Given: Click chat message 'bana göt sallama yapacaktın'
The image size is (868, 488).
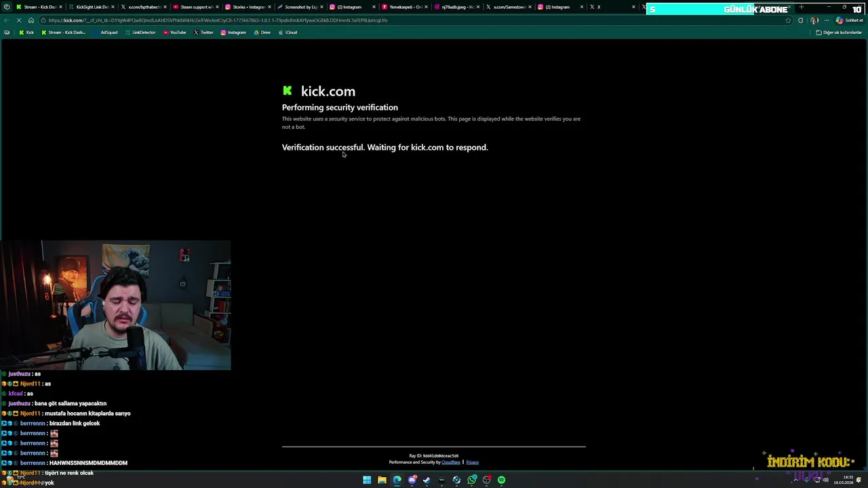Looking at the screenshot, I should click(70, 403).
